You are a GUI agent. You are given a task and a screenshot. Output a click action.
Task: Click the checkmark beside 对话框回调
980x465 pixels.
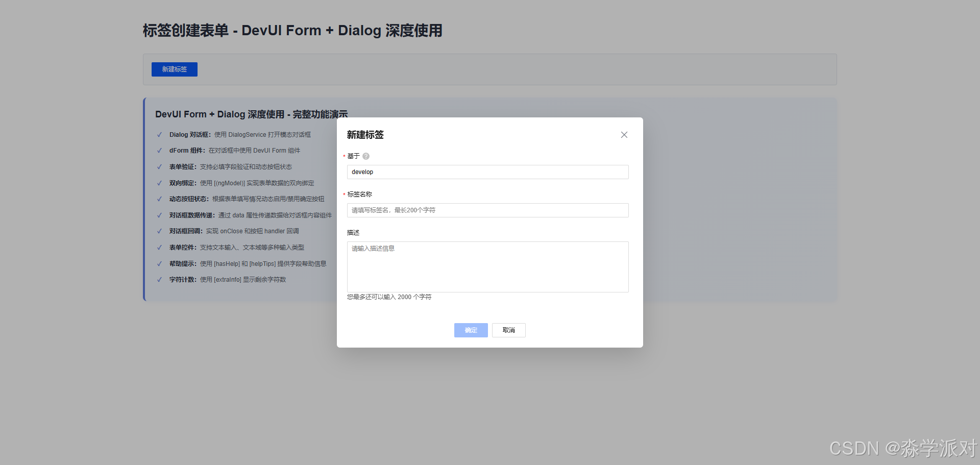coord(159,231)
